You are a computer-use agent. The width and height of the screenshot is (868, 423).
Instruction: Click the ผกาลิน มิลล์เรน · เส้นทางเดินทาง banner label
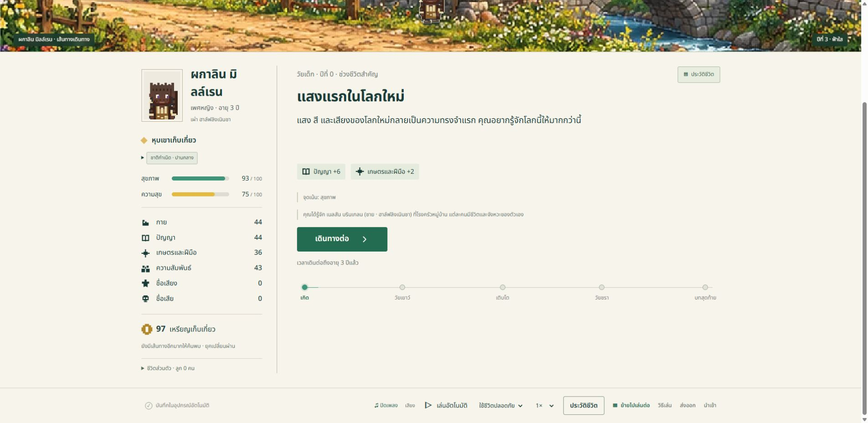54,39
